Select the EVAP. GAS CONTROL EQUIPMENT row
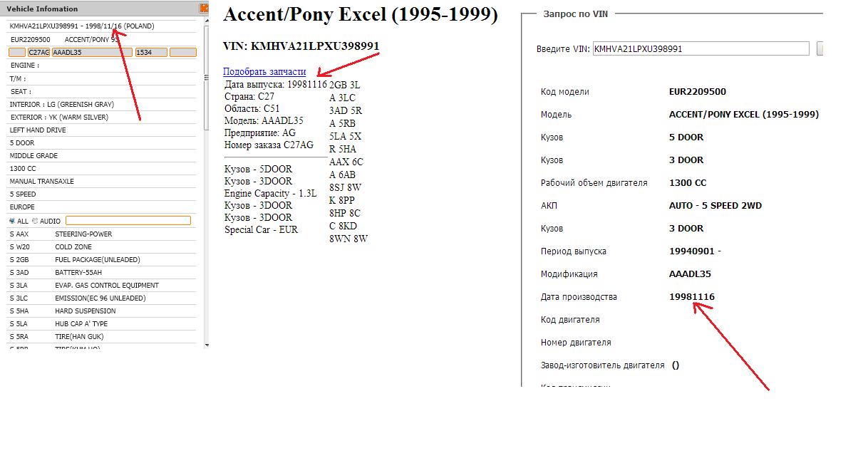 (x=101, y=285)
